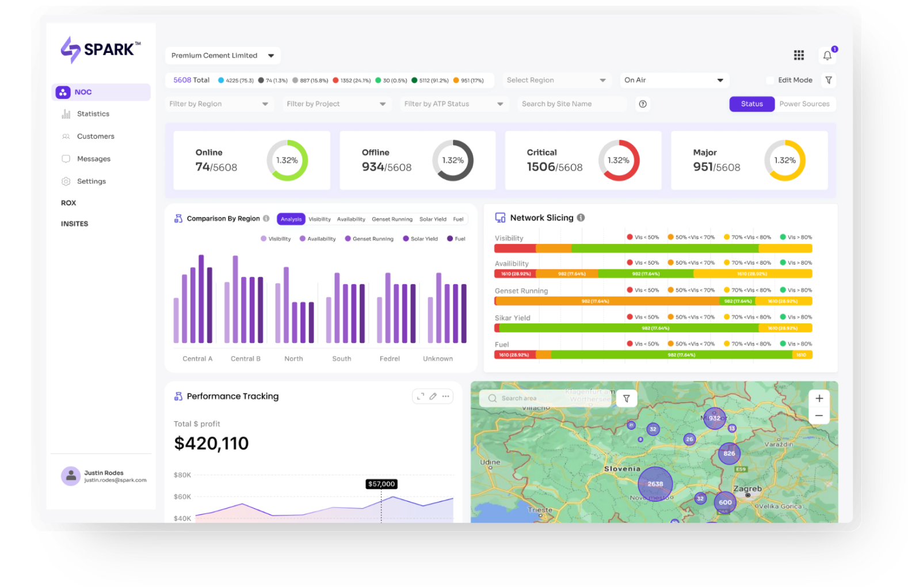Select the Status view toggle
The image size is (908, 588).
coord(751,104)
